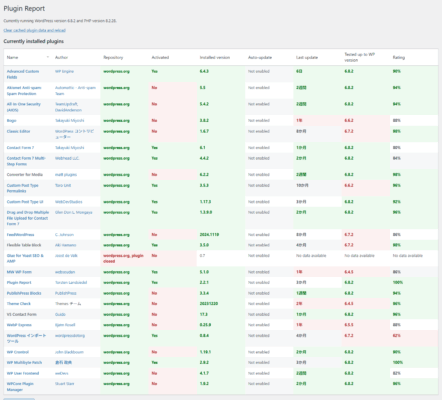Sort by Installed version column header
This screenshot has height=400, width=442.
tap(215, 57)
